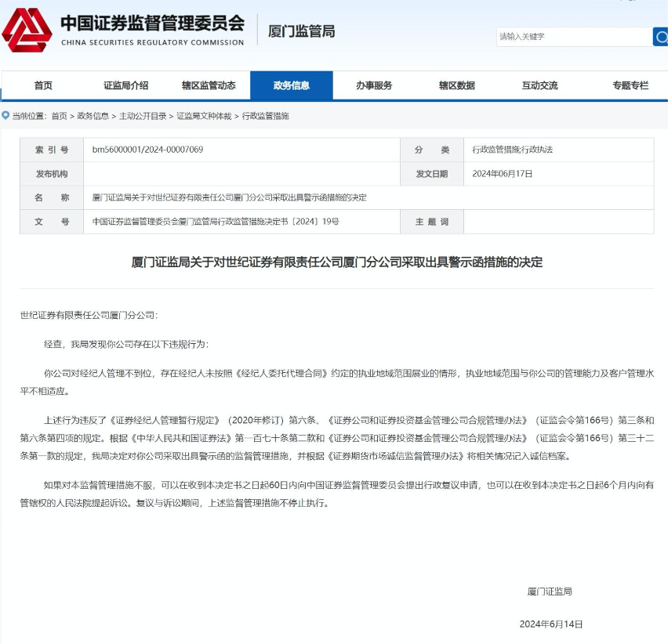Follow the 行政监管措施 breadcrumb link
This screenshot has height=644, width=668.
click(266, 116)
